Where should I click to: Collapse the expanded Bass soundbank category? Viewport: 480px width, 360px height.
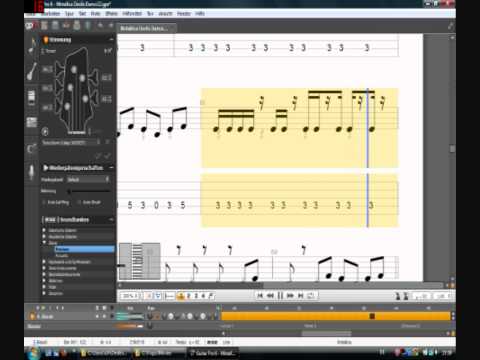44,243
